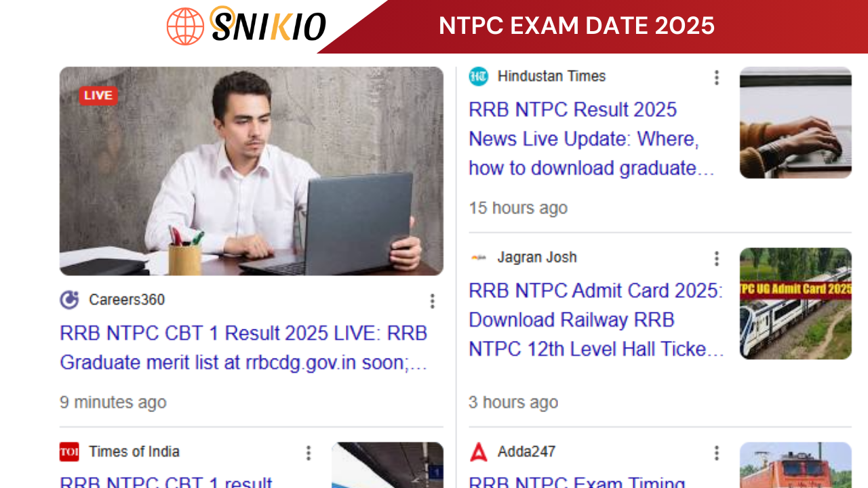Click the Snikio globe logo icon
The width and height of the screenshot is (868, 488).
coord(185,26)
